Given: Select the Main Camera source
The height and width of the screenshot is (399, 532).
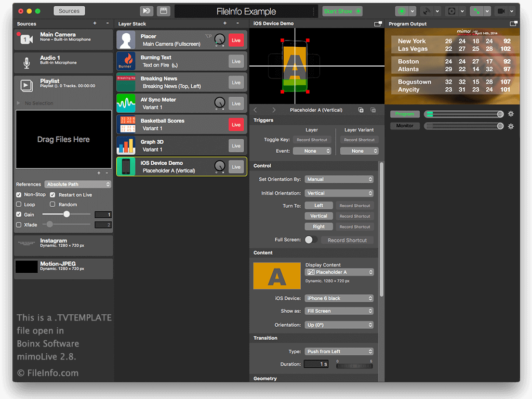Looking at the screenshot, I should pos(63,39).
